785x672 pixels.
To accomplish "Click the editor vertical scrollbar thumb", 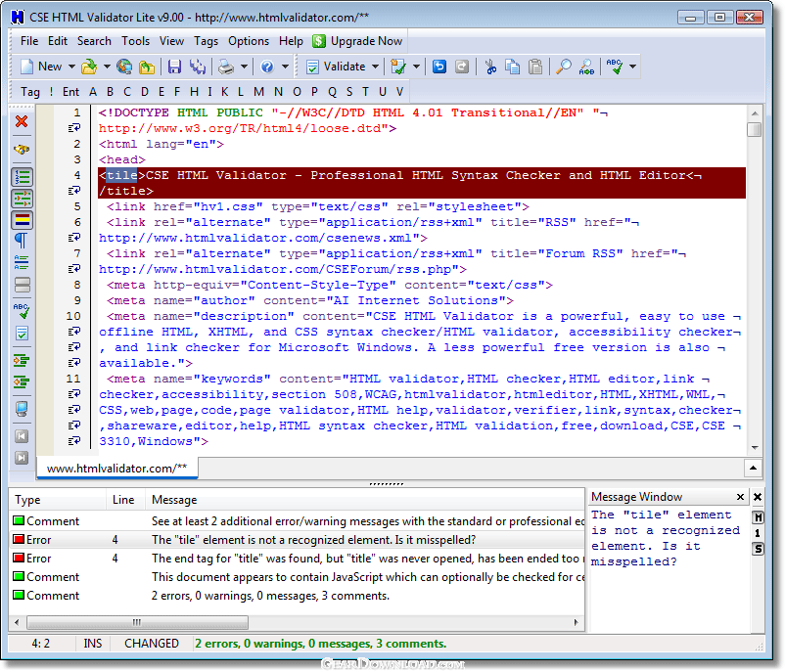I will pos(754,129).
